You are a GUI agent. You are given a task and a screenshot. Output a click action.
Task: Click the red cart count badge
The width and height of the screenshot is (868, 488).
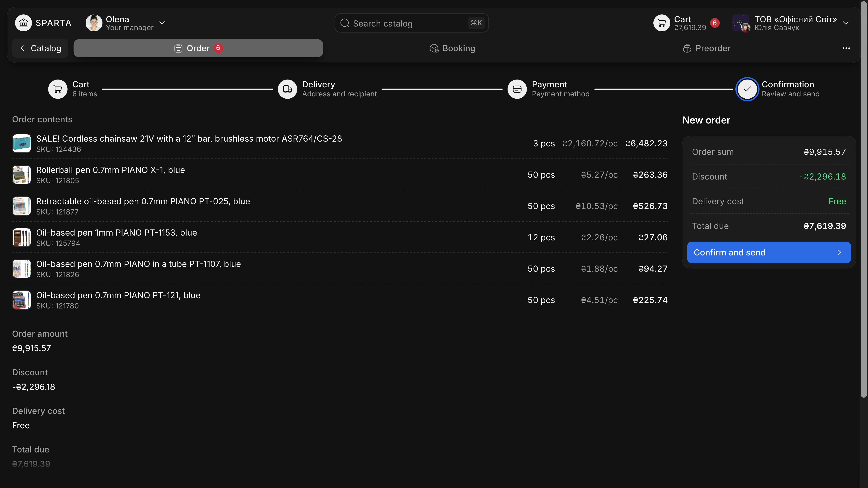click(x=715, y=23)
